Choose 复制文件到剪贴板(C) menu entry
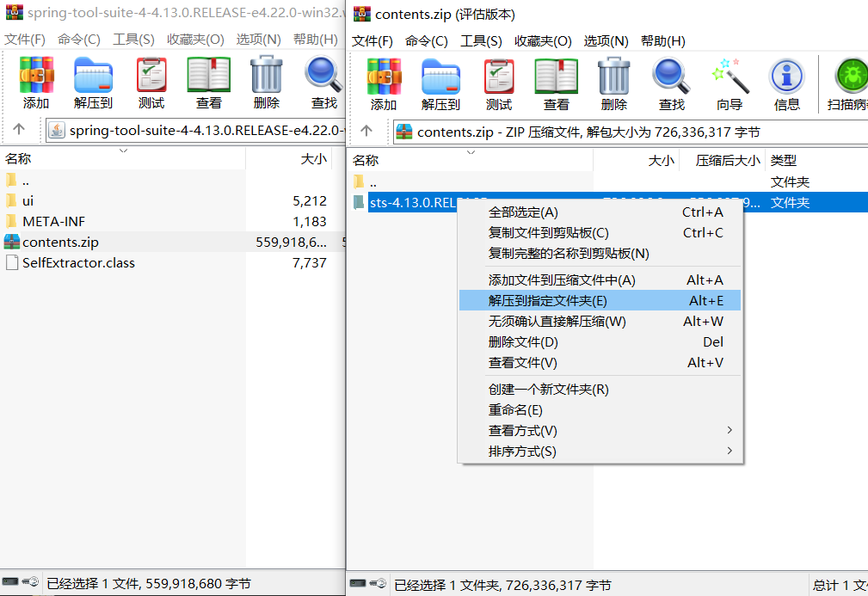868x596 pixels. (x=600, y=233)
